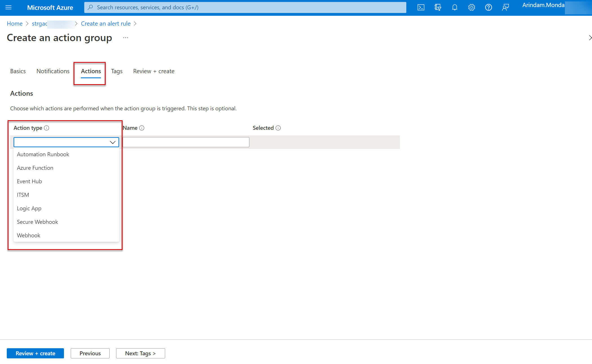The height and width of the screenshot is (364, 592).
Task: Open the notifications bell
Action: [x=454, y=7]
